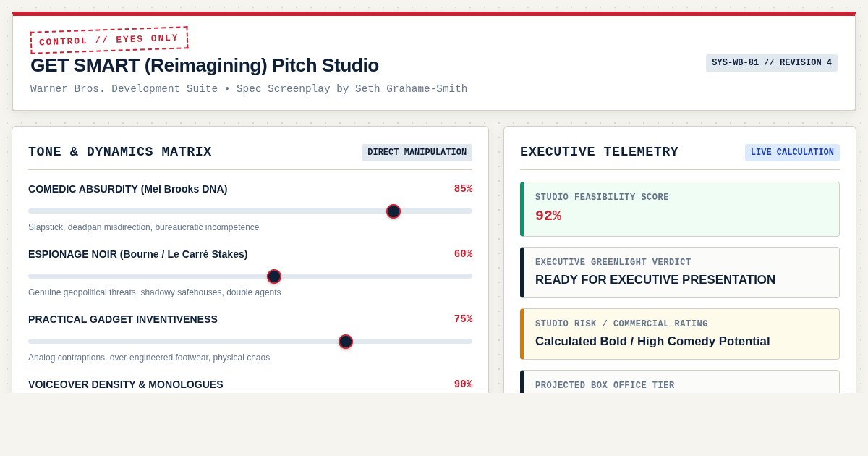Viewport: 868px width, 456px height.
Task: Click the Analog contraptions description
Action: pyautogui.click(x=149, y=358)
